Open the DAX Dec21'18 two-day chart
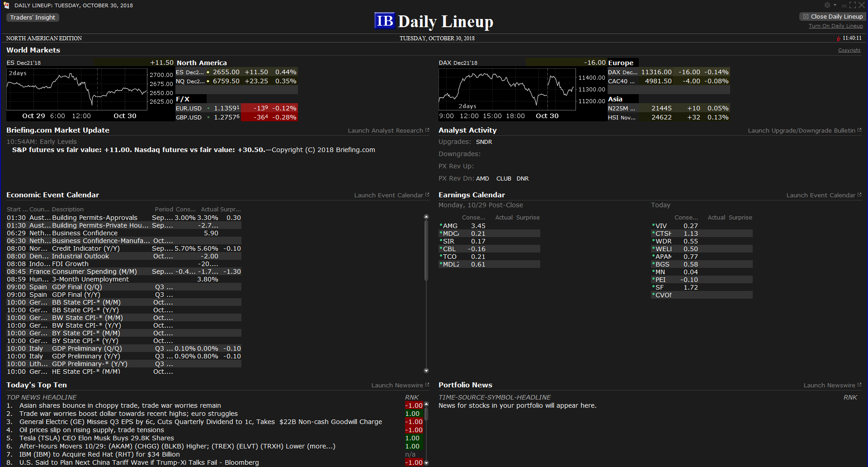The image size is (868, 467). tap(506, 89)
